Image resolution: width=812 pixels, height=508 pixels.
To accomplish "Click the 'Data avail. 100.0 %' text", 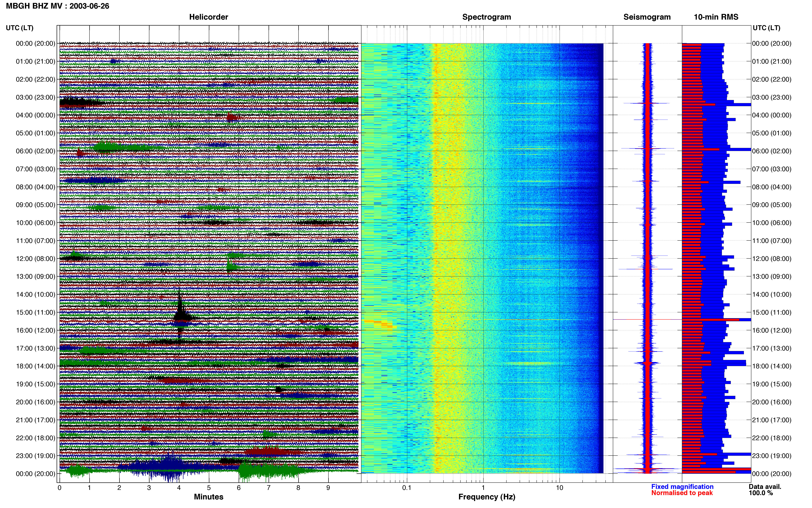I will [765, 490].
